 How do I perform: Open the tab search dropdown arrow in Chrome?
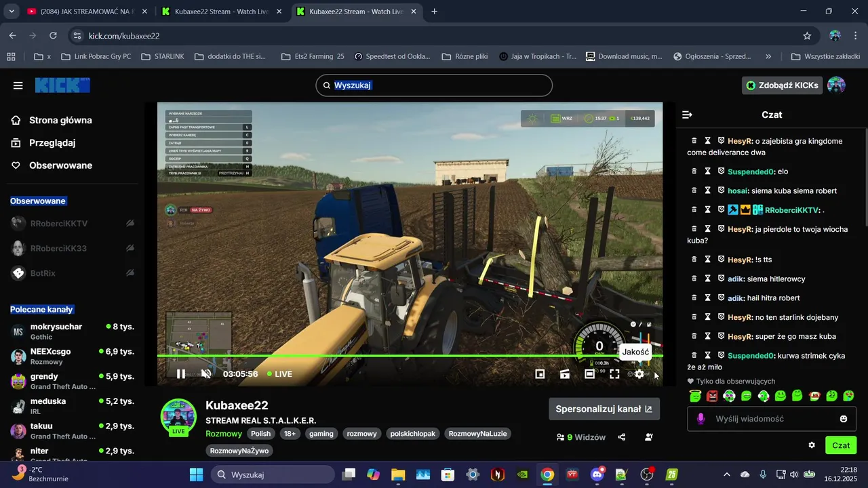(12, 12)
